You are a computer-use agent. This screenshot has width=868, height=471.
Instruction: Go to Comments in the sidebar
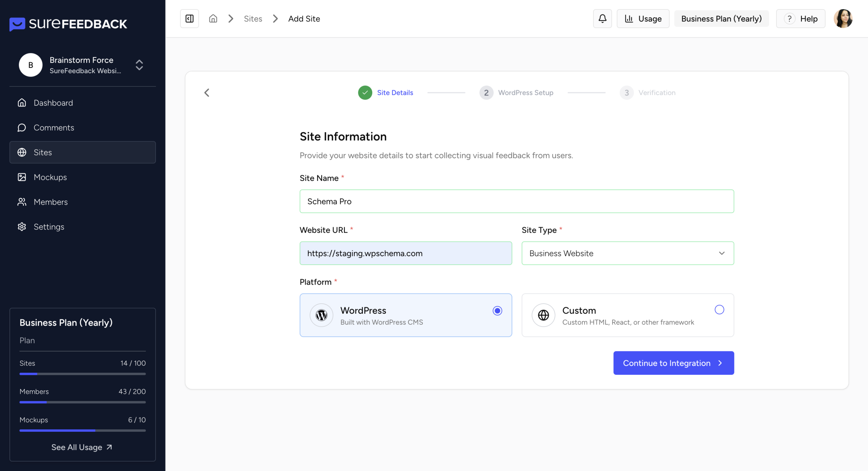(54, 127)
